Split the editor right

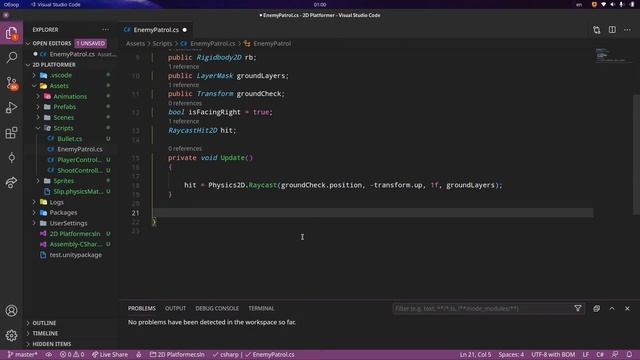[x=612, y=30]
